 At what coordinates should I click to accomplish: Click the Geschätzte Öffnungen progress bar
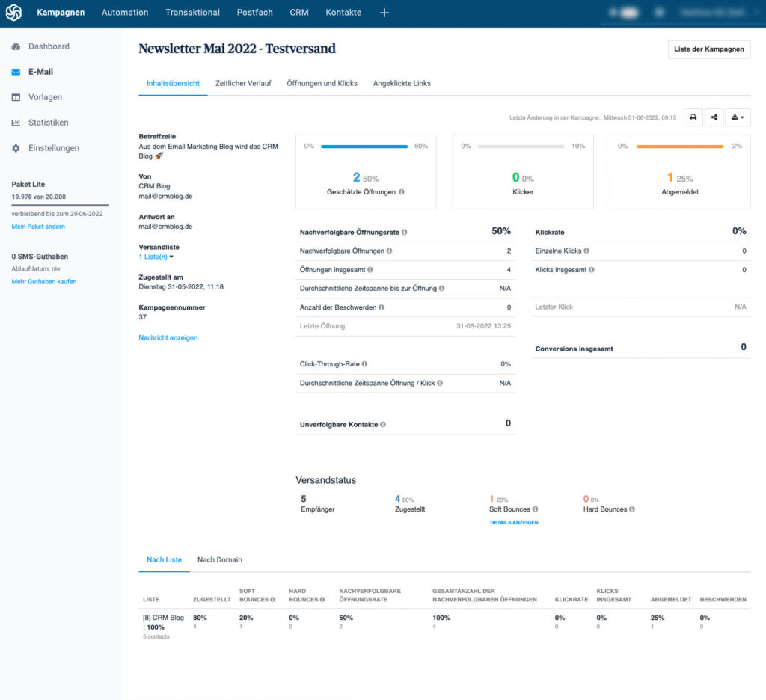pos(365,146)
